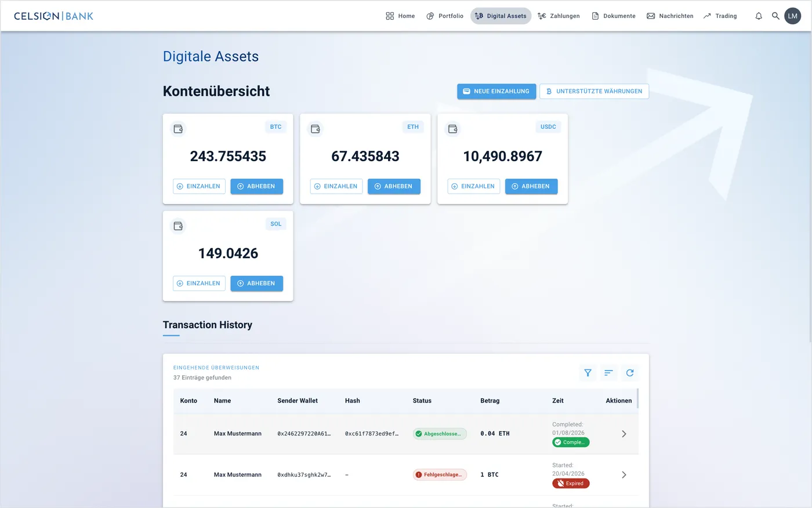Click the search magnifier icon

[775, 16]
